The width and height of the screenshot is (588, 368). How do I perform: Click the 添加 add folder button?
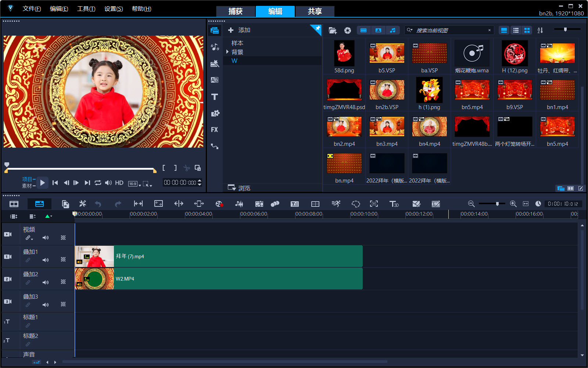coord(239,30)
